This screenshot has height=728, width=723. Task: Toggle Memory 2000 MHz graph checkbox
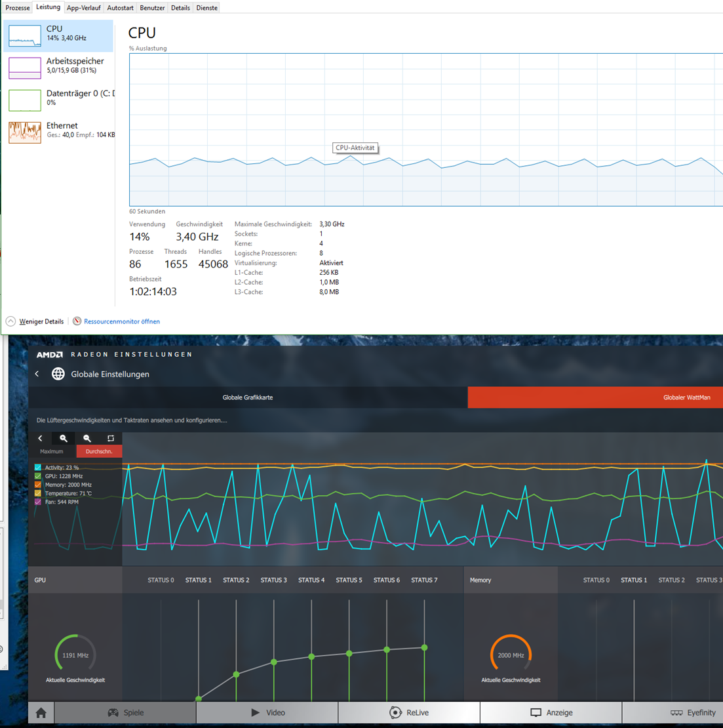(x=38, y=485)
